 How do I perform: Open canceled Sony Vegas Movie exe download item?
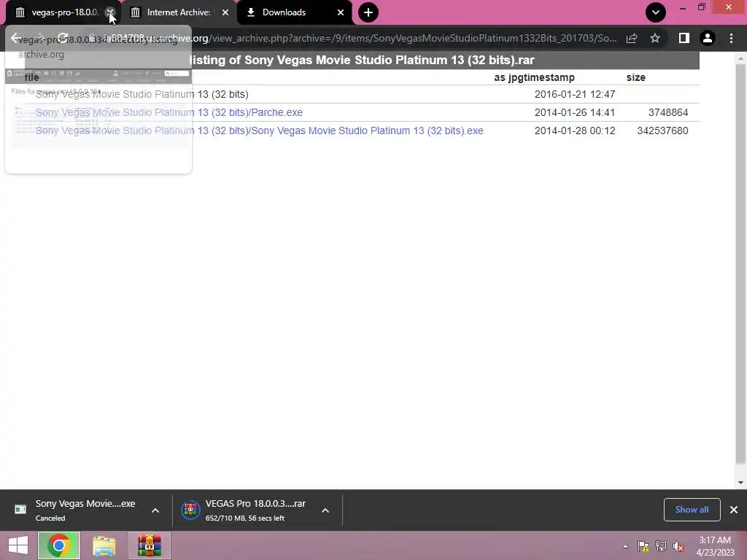[76, 510]
